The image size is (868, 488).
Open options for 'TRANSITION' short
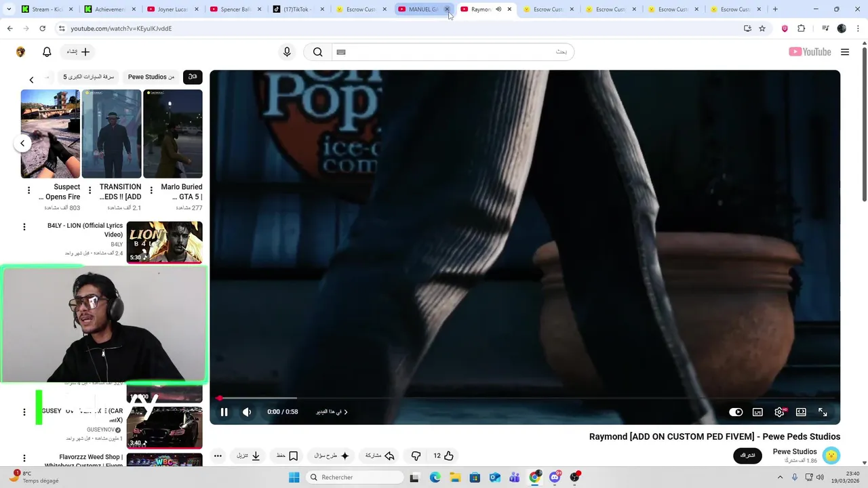90,190
